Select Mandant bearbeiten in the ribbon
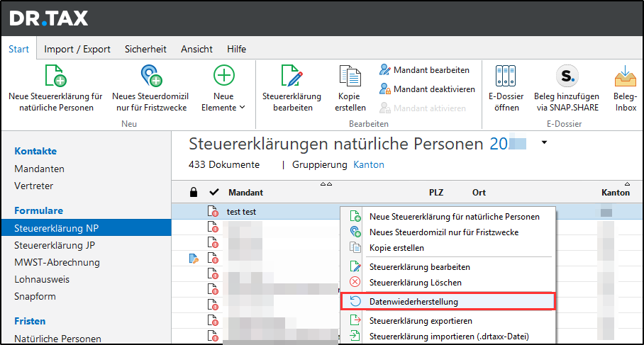This screenshot has height=345, width=644. (x=424, y=70)
